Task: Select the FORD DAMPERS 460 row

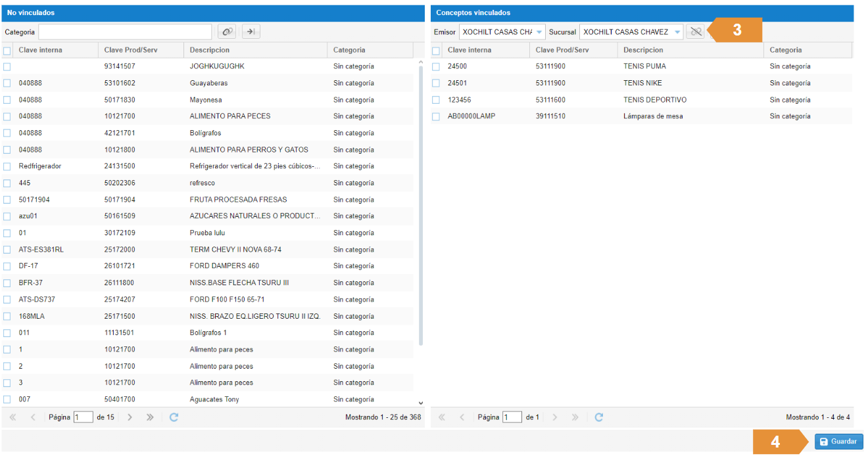Action: 224,266
